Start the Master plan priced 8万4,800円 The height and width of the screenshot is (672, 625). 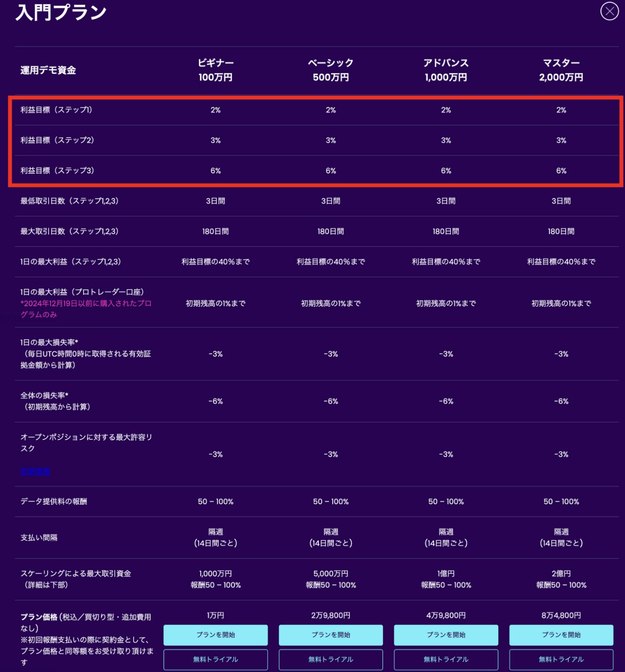561,635
